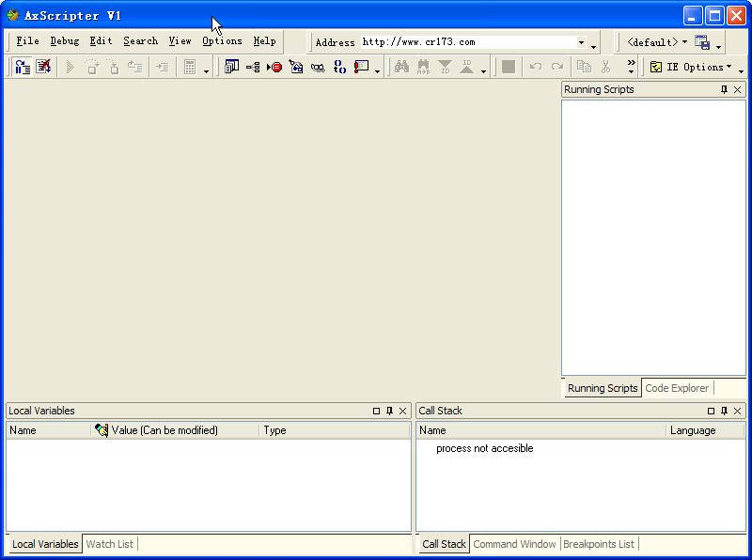The image size is (752, 560).
Task: Toggle pin on Call Stack panel
Action: pyautogui.click(x=724, y=412)
